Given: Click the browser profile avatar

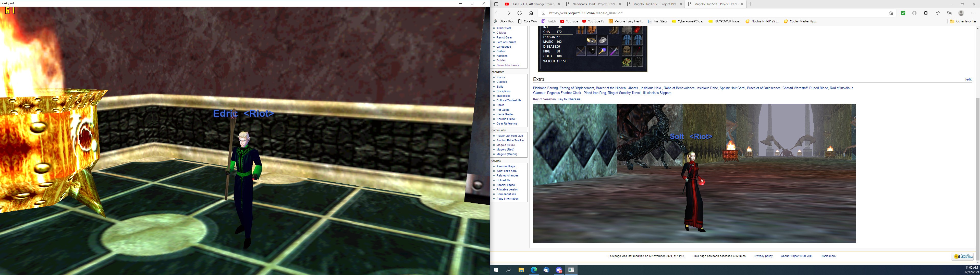Looking at the screenshot, I should pyautogui.click(x=961, y=13).
